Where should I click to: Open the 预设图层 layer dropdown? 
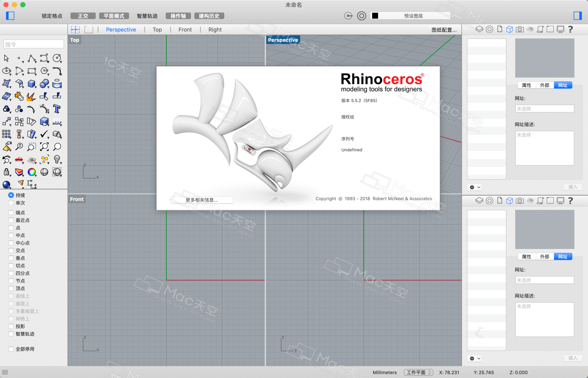[413, 16]
